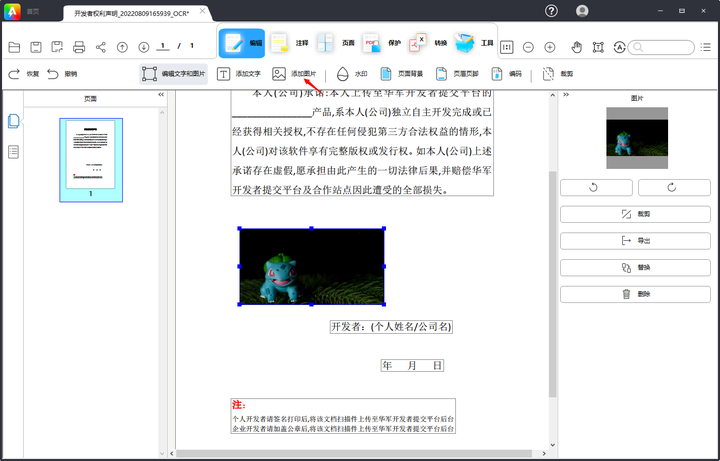Save the document with the disk icon
This screenshot has width=720, height=461.
coord(36,47)
